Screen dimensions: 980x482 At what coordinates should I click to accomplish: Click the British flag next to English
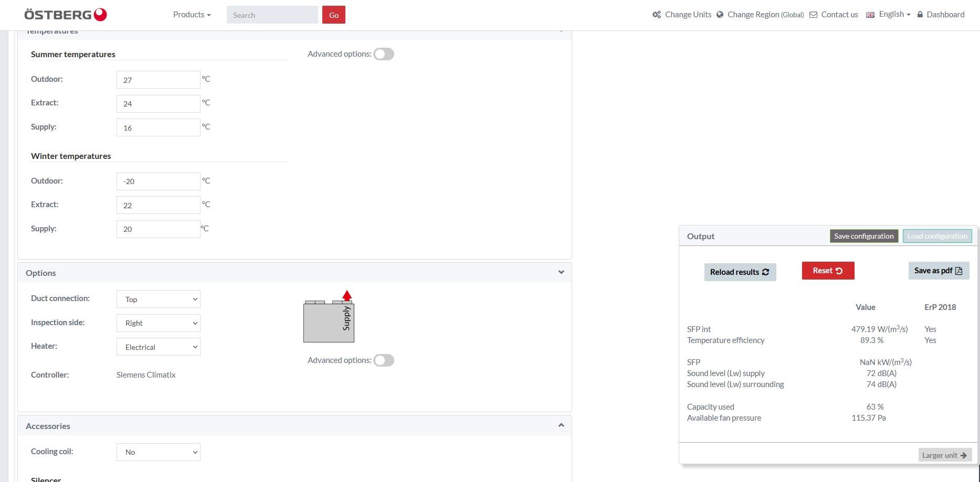[870, 14]
